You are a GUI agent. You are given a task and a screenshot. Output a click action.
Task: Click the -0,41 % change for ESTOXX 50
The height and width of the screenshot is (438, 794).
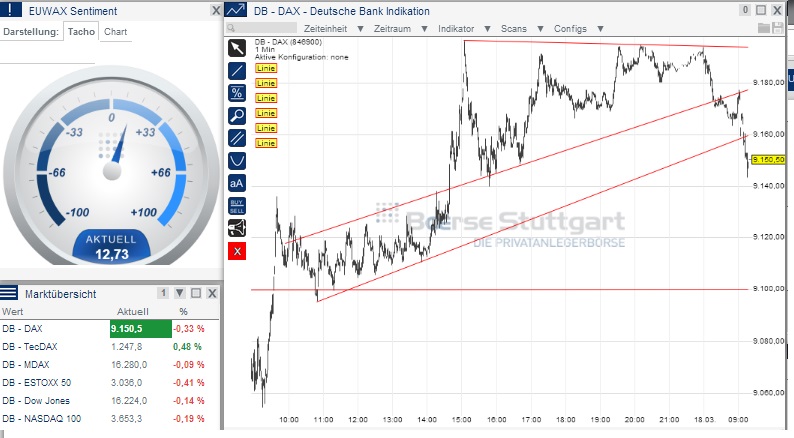coord(188,383)
